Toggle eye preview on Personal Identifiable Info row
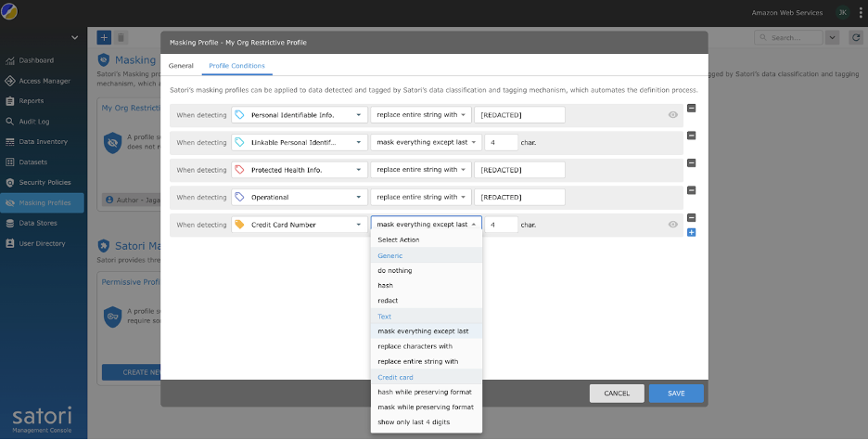Screen dimensions: 868x440 pyautogui.click(x=673, y=115)
